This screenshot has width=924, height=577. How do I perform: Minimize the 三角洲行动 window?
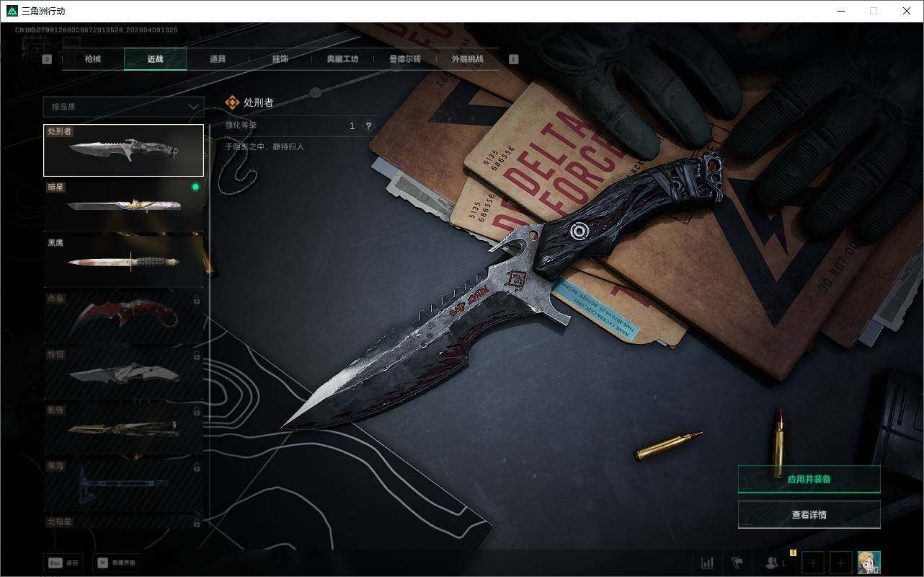840,11
